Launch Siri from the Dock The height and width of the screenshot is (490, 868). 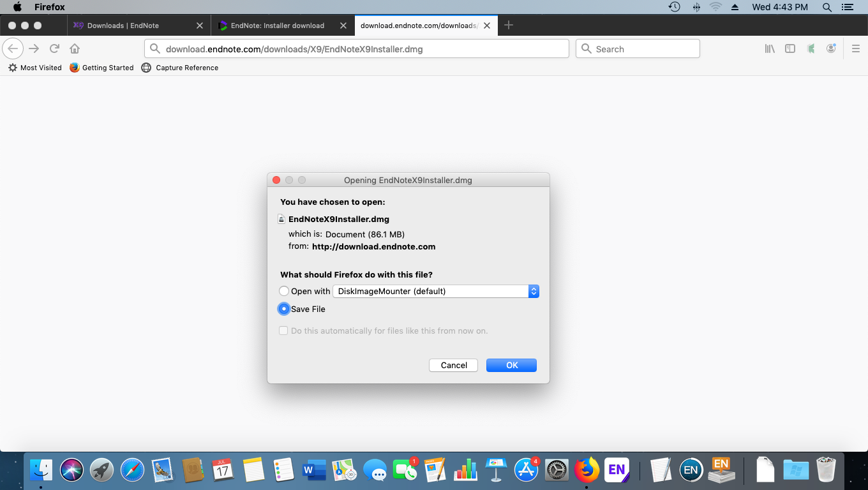[x=72, y=471]
